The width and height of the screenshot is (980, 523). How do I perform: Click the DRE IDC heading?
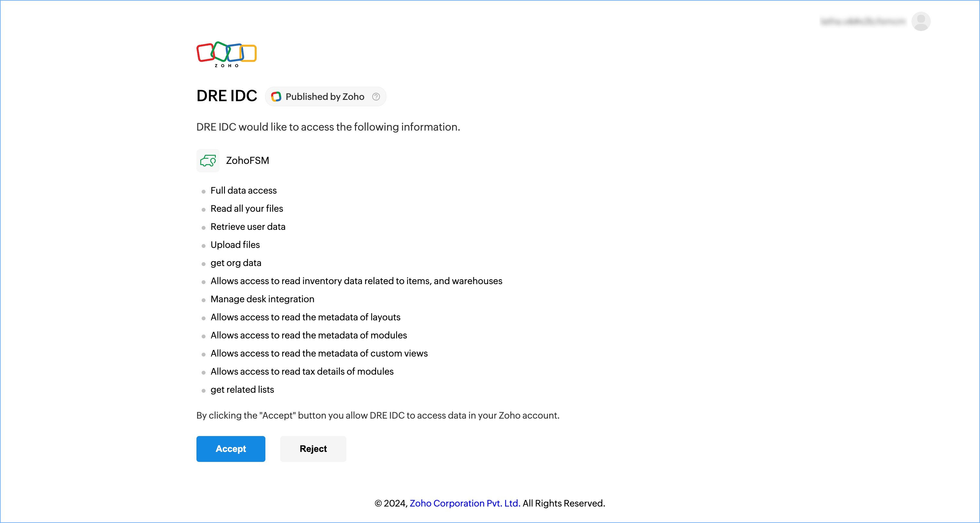click(x=227, y=96)
